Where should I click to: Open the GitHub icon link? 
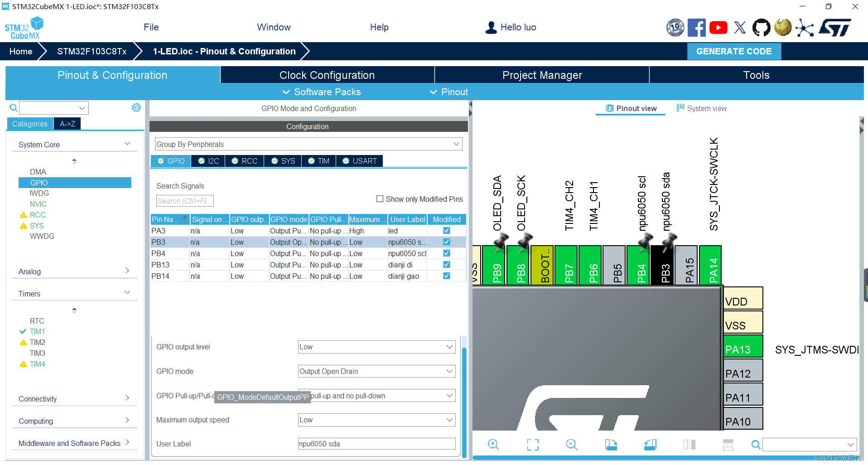[x=761, y=28]
